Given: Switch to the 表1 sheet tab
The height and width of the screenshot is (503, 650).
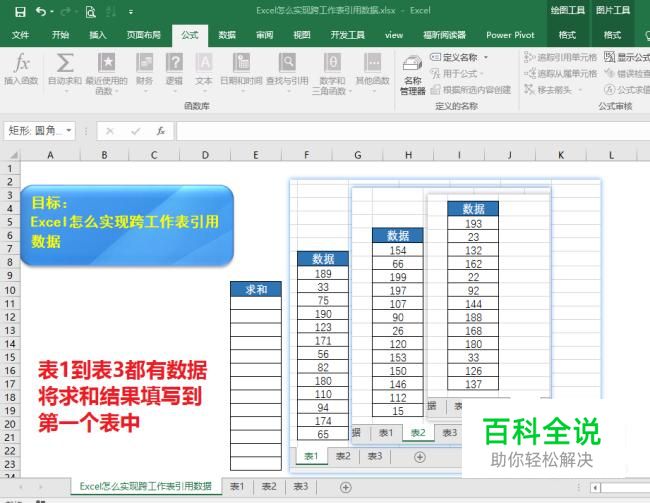Looking at the screenshot, I should (x=237, y=486).
